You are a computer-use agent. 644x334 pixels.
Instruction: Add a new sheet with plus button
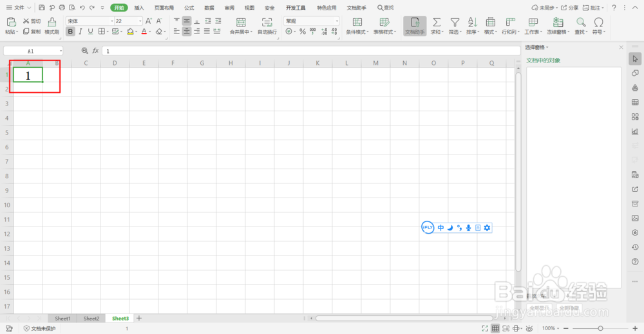tap(139, 319)
